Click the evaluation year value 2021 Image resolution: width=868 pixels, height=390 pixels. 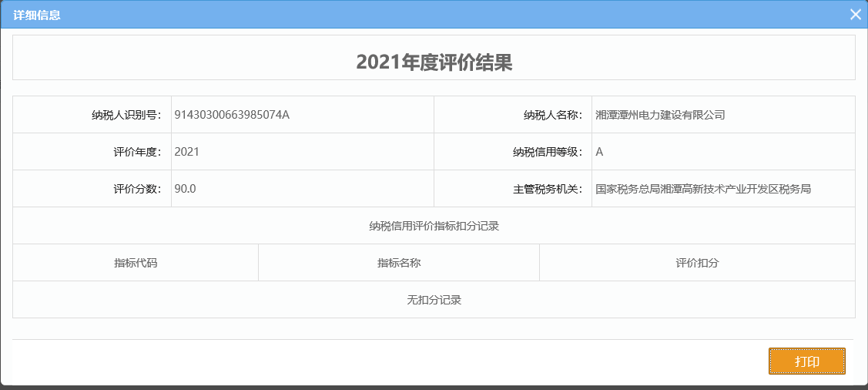[x=187, y=152]
